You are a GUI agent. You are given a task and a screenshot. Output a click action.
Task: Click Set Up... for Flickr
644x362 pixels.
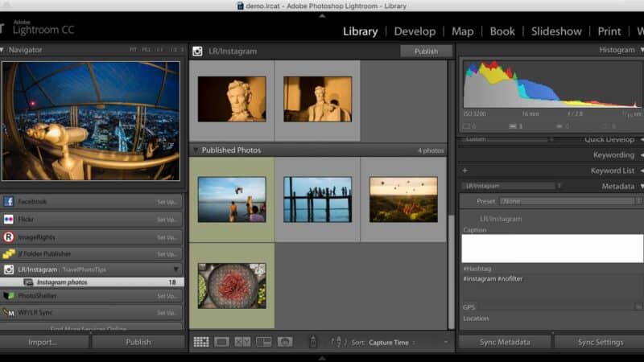[167, 220]
